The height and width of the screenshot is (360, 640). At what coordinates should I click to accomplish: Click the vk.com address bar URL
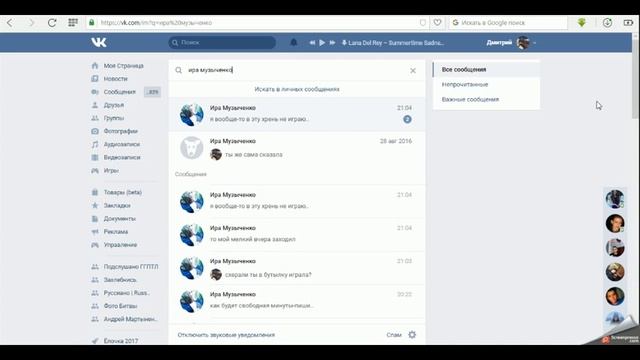[x=156, y=23]
